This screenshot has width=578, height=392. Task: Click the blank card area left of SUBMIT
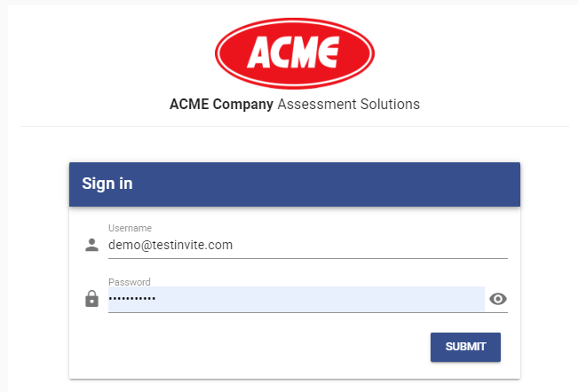249,347
